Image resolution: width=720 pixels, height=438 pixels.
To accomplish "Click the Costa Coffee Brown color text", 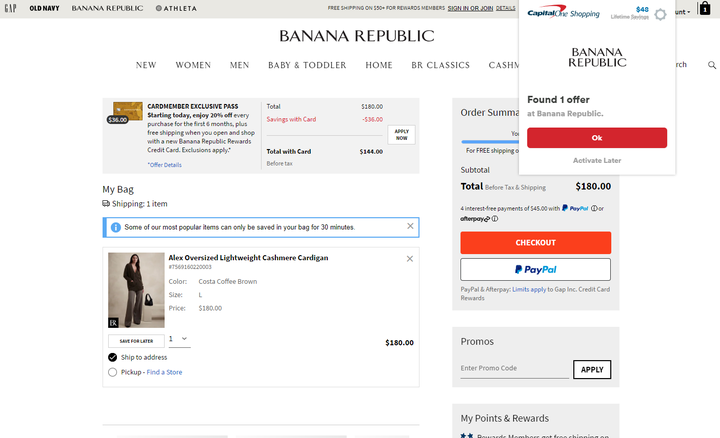I will [x=228, y=281].
